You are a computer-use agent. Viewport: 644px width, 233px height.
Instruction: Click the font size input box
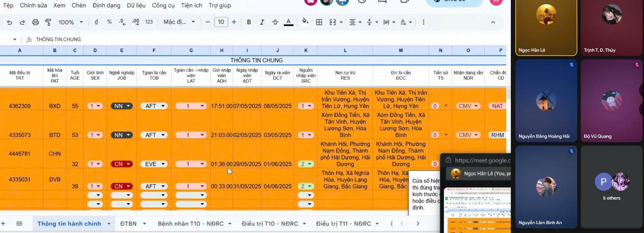point(221,22)
